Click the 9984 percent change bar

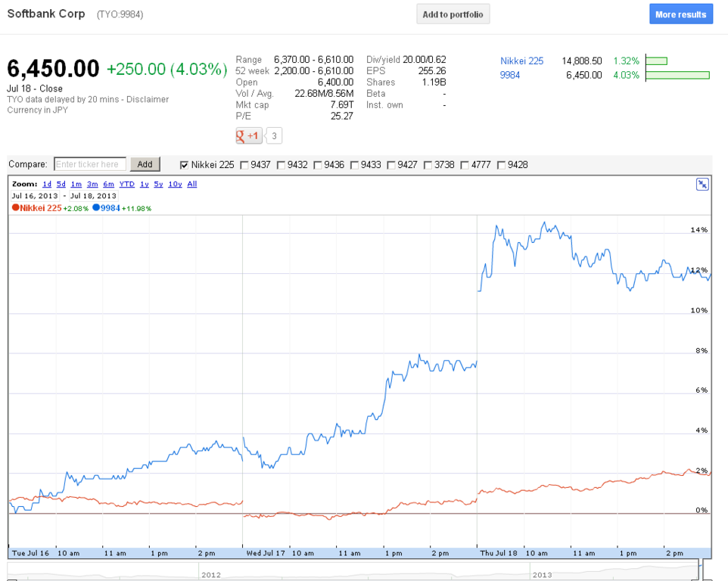pos(677,75)
